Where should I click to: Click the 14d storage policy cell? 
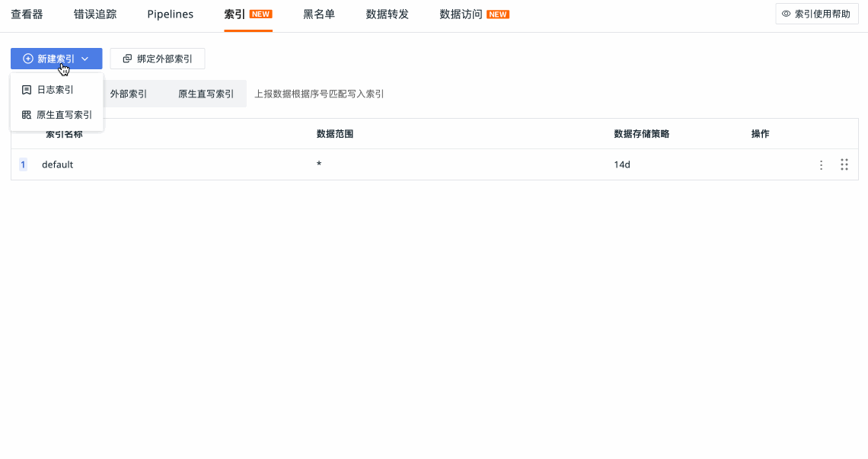pos(622,164)
